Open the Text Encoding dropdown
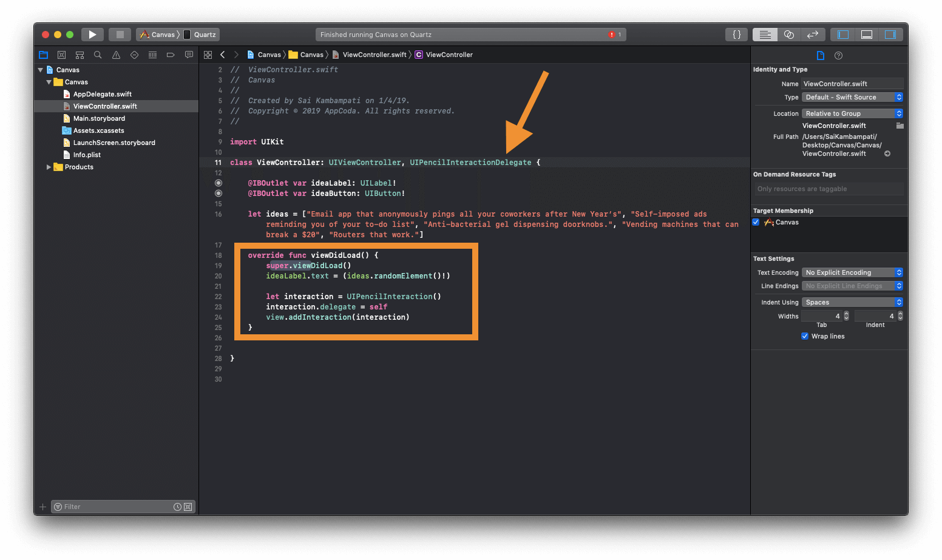The height and width of the screenshot is (560, 942). pos(852,272)
